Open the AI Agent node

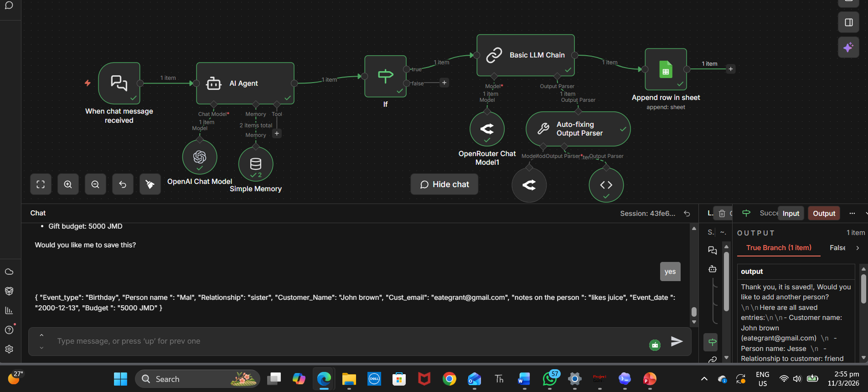tap(245, 84)
